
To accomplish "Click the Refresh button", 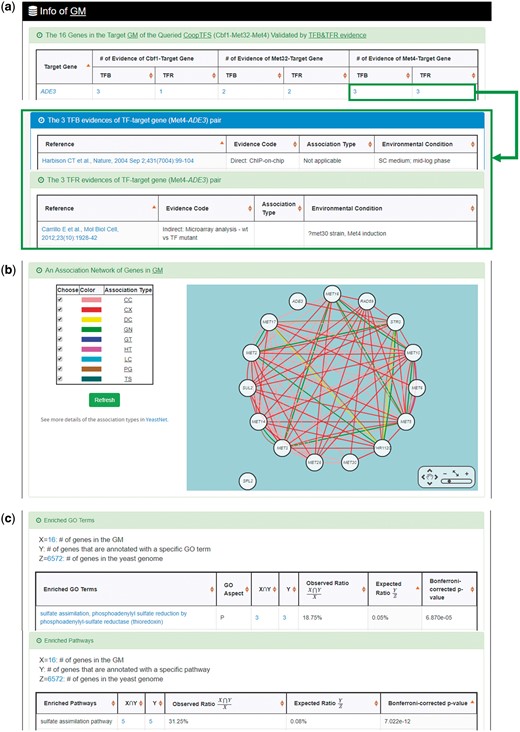I will pyautogui.click(x=105, y=400).
